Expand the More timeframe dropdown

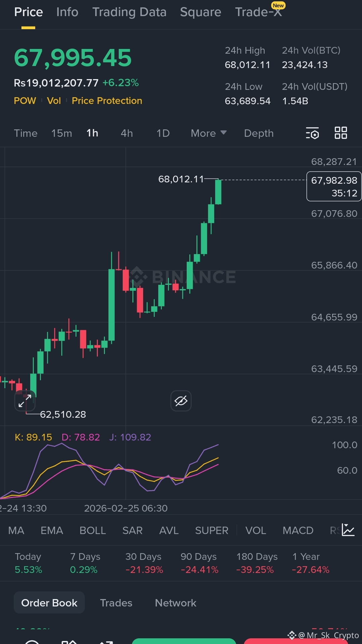(x=208, y=133)
